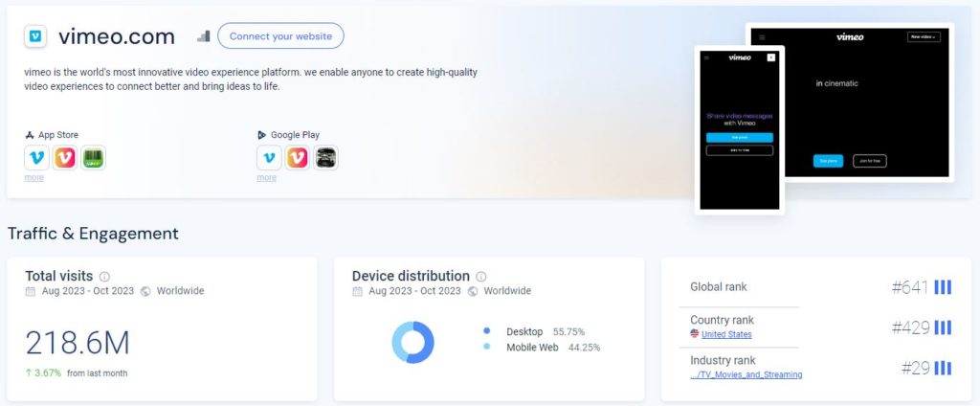Click the Vimeo favicon beside vimeo.com
Screen dimensions: 980x406
[x=35, y=36]
